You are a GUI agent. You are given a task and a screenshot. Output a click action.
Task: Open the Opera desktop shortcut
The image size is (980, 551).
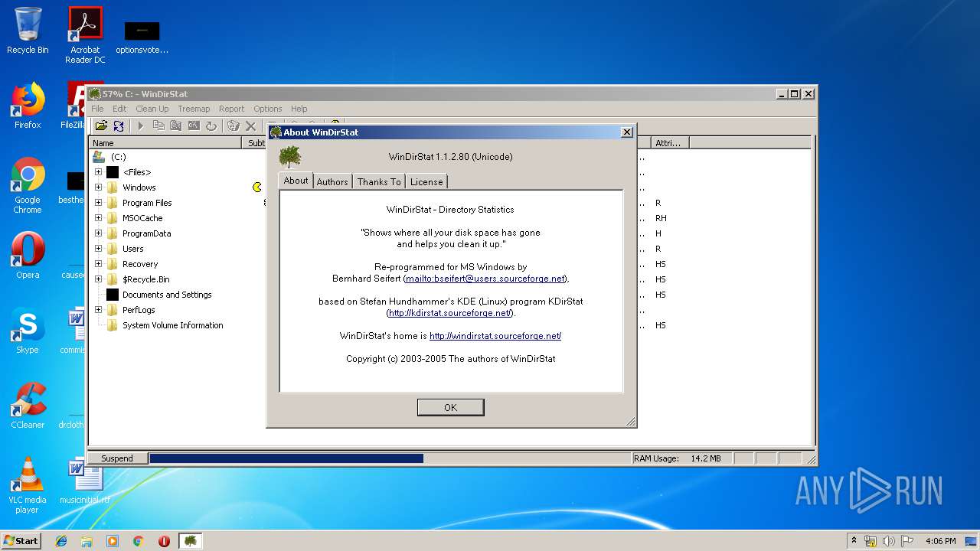click(28, 256)
